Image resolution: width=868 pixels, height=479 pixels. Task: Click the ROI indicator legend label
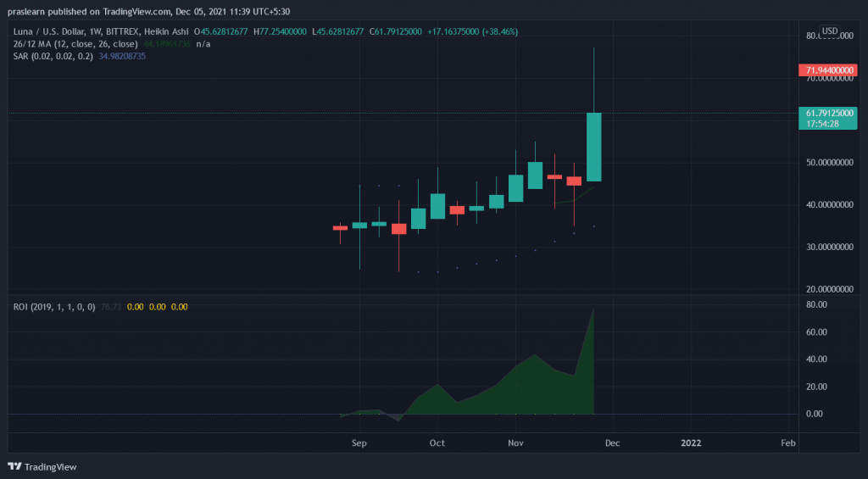coord(53,306)
